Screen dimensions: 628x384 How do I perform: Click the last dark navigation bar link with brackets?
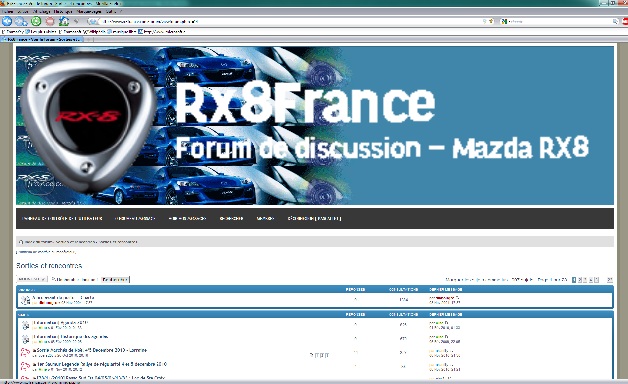pyautogui.click(x=314, y=218)
